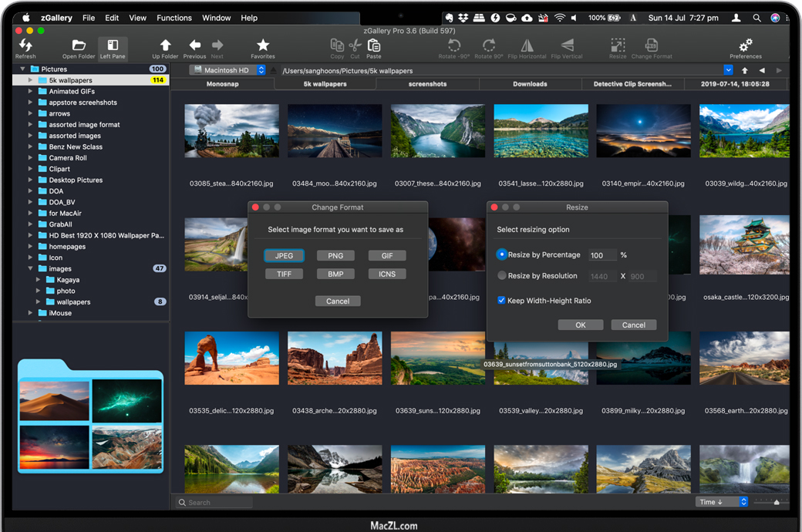Open Folder using the toolbar icon
Screen dimensions: 802x532
tap(79, 46)
